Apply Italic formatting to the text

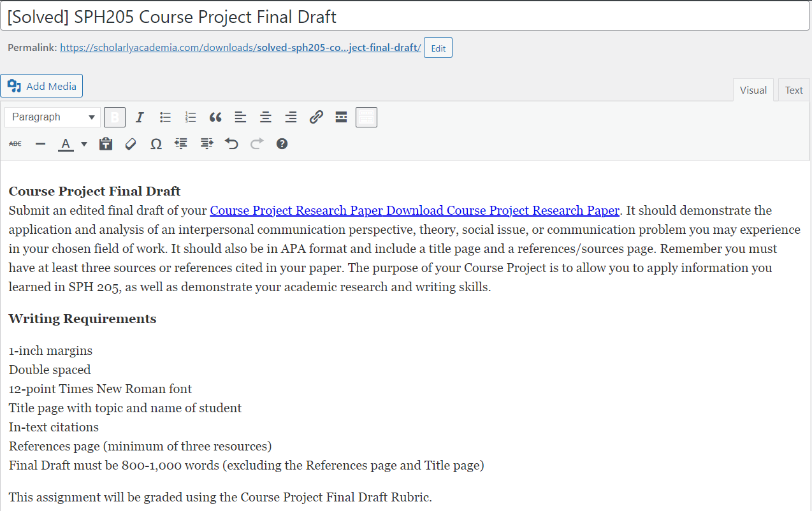(140, 117)
